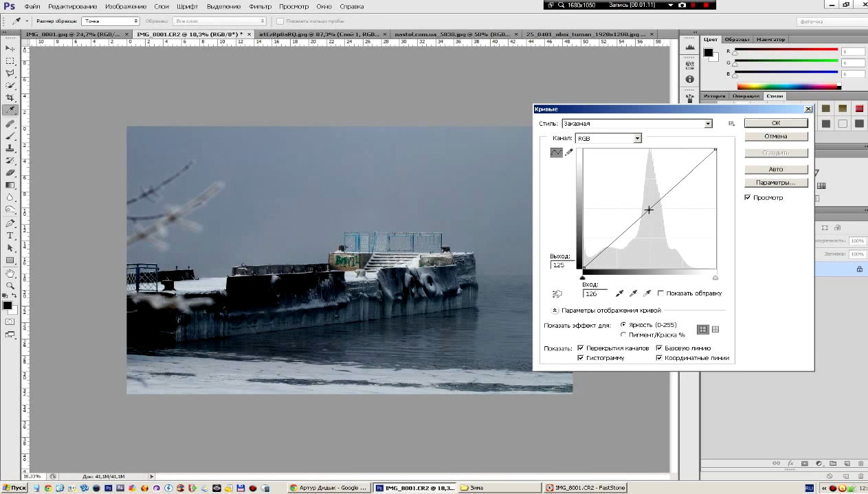Open the Канал RGB dropdown

click(637, 138)
